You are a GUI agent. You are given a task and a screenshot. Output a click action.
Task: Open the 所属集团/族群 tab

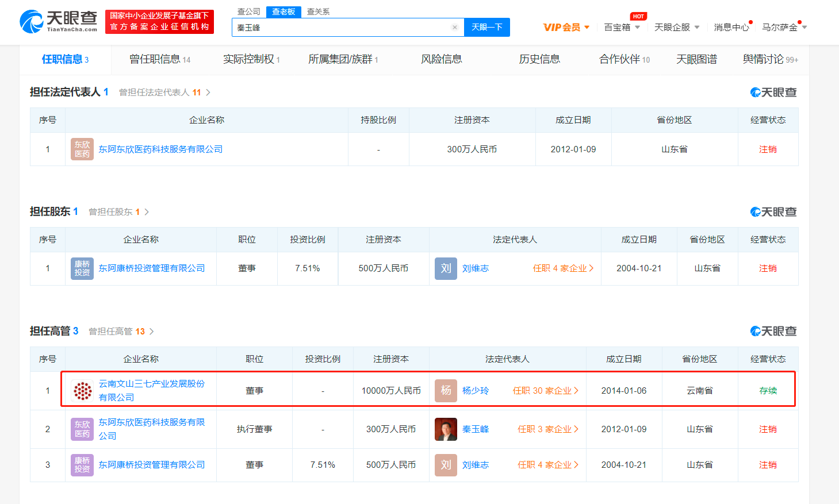pos(343,59)
